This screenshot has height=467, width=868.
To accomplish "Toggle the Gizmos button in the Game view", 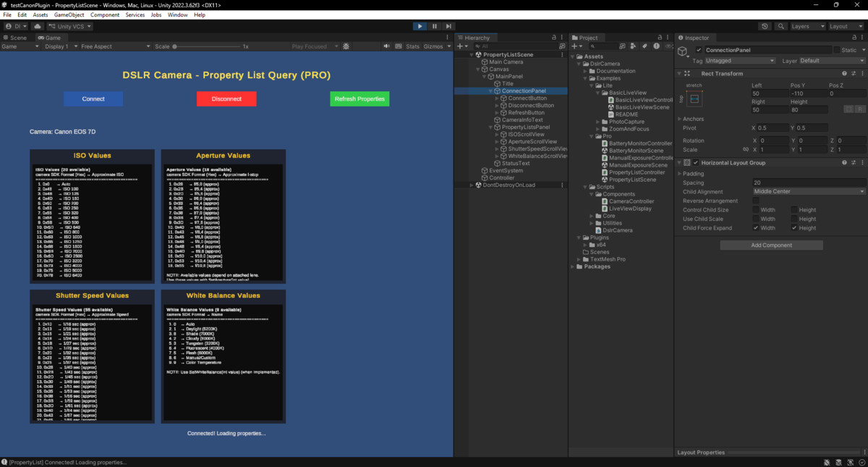I will (x=433, y=46).
